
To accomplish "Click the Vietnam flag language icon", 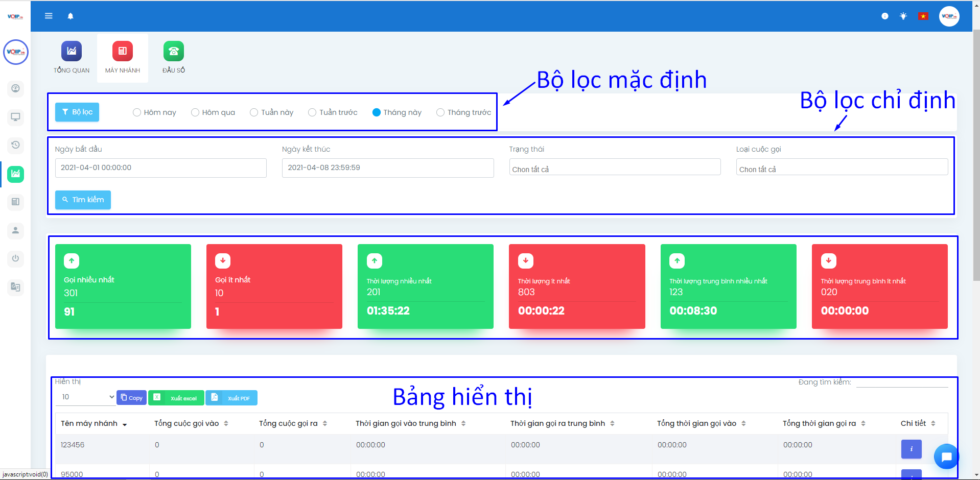I will (x=923, y=16).
